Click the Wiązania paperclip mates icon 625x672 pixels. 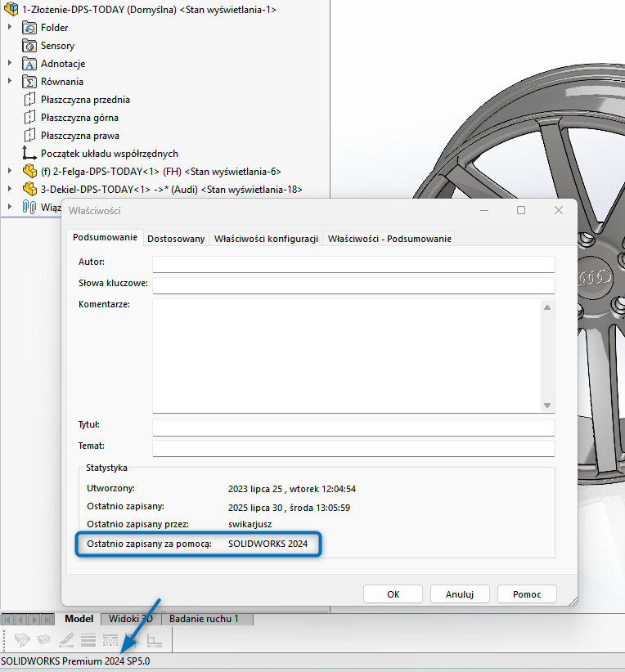[x=29, y=207]
